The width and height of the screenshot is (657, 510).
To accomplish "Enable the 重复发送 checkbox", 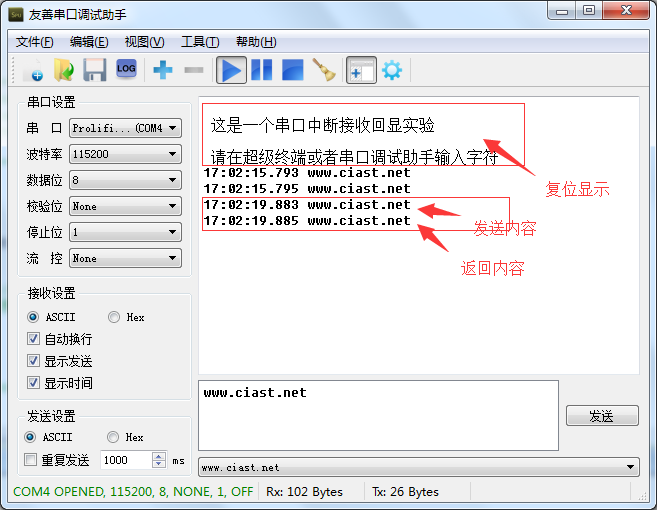I will coord(30,460).
